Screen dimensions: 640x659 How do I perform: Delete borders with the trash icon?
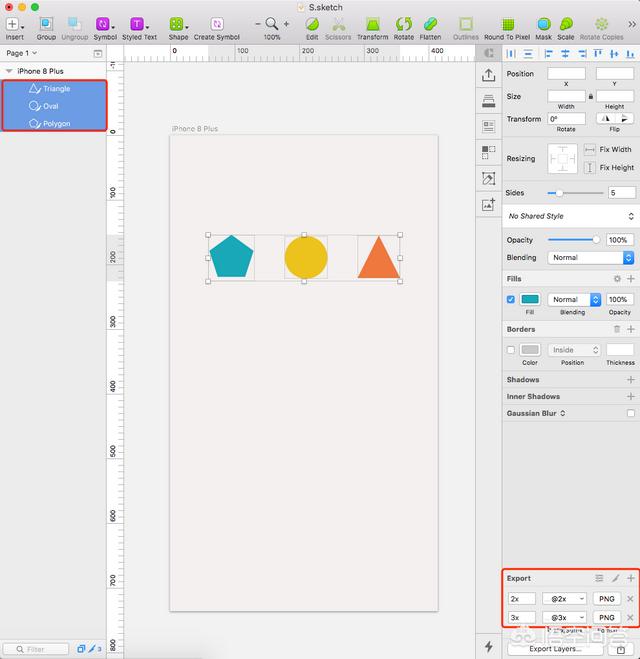tap(617, 329)
